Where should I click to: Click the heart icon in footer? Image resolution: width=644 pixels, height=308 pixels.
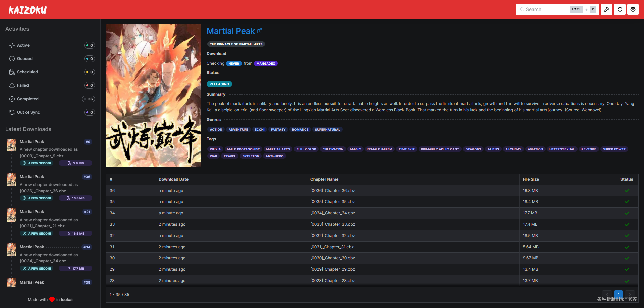[52, 300]
